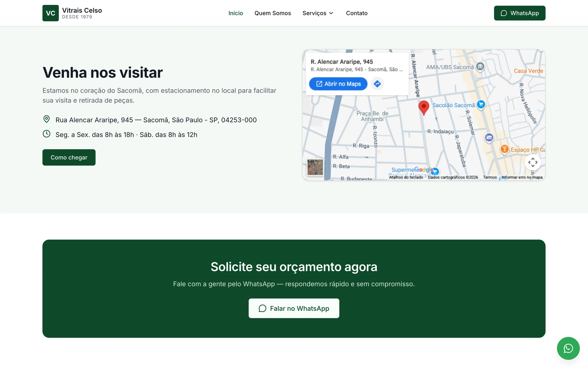
Task: Click the red location pin on map
Action: tap(424, 108)
